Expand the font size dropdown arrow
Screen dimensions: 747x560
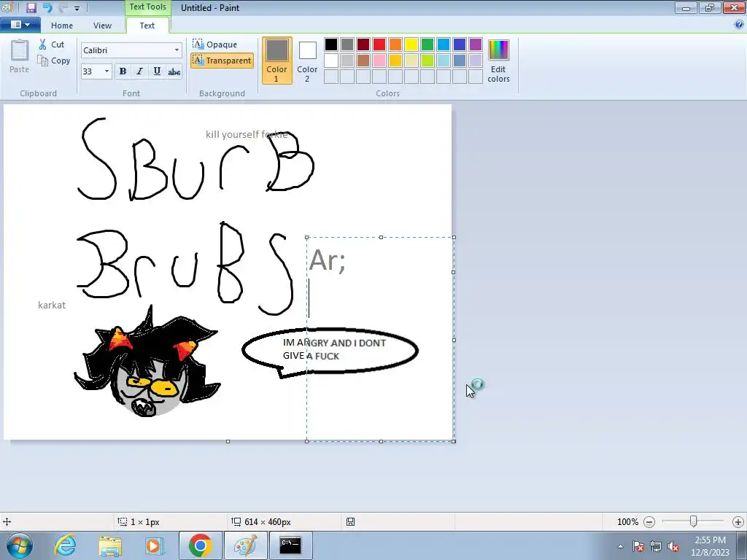coord(107,71)
